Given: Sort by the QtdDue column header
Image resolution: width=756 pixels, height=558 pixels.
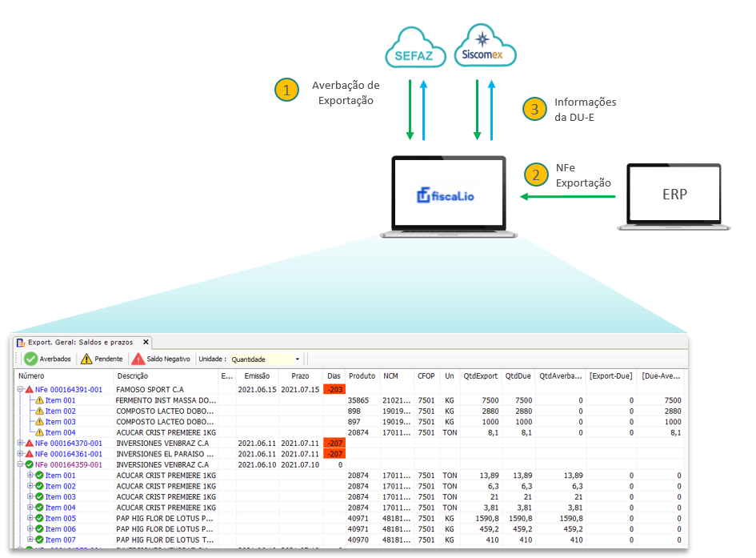Looking at the screenshot, I should (x=518, y=375).
